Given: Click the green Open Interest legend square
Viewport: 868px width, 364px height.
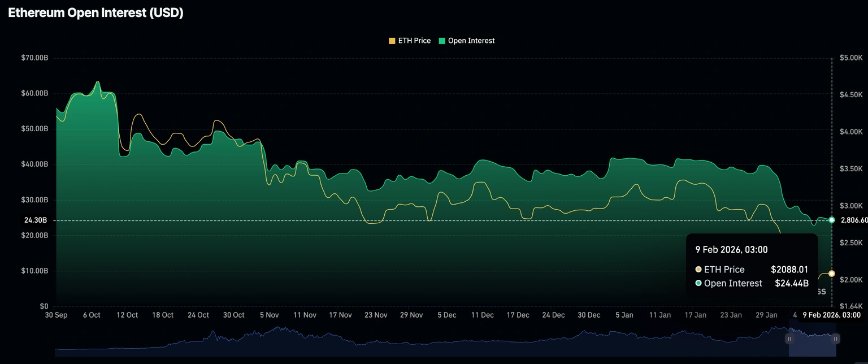Looking at the screenshot, I should 442,41.
